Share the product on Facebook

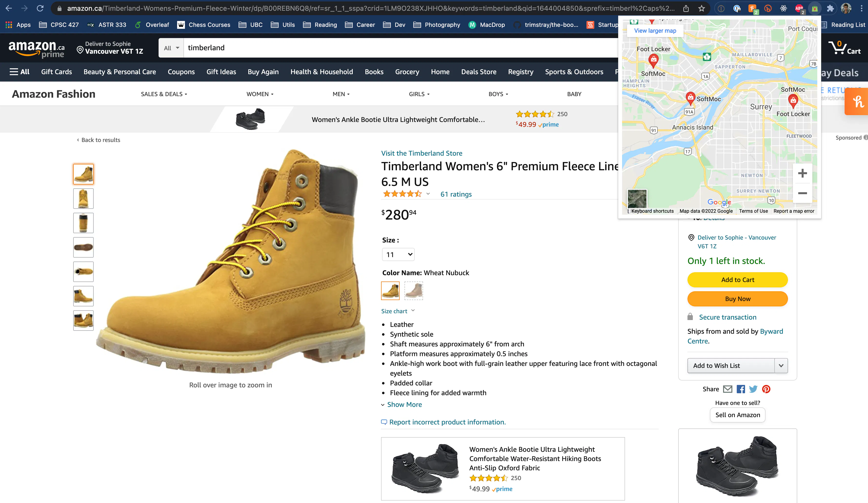tap(741, 389)
